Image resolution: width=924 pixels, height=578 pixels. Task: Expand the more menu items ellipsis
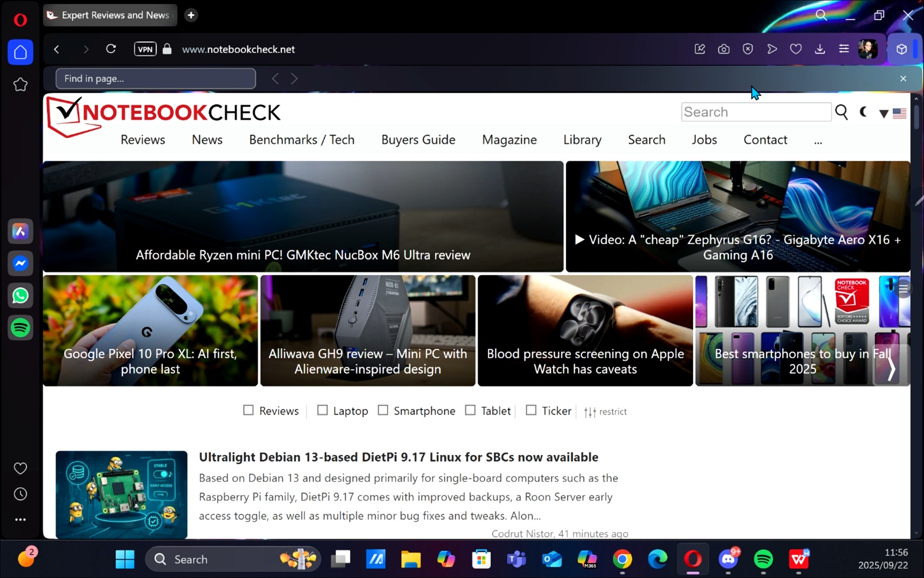coord(818,140)
